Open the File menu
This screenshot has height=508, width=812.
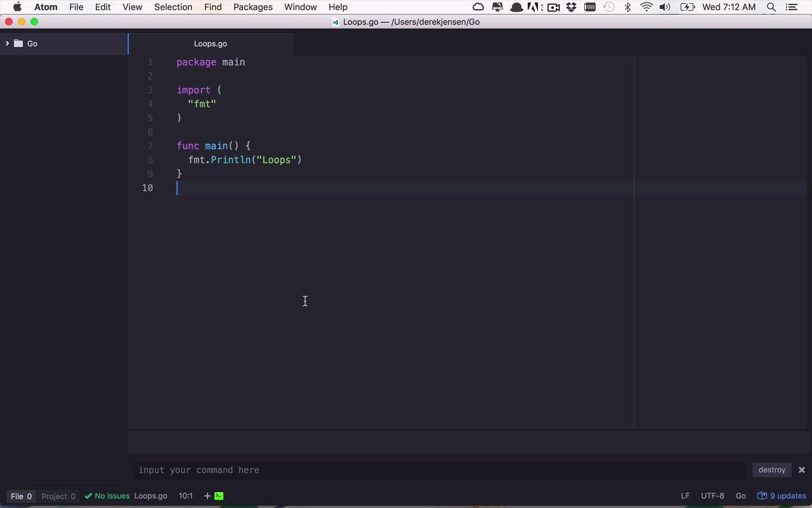coord(76,7)
